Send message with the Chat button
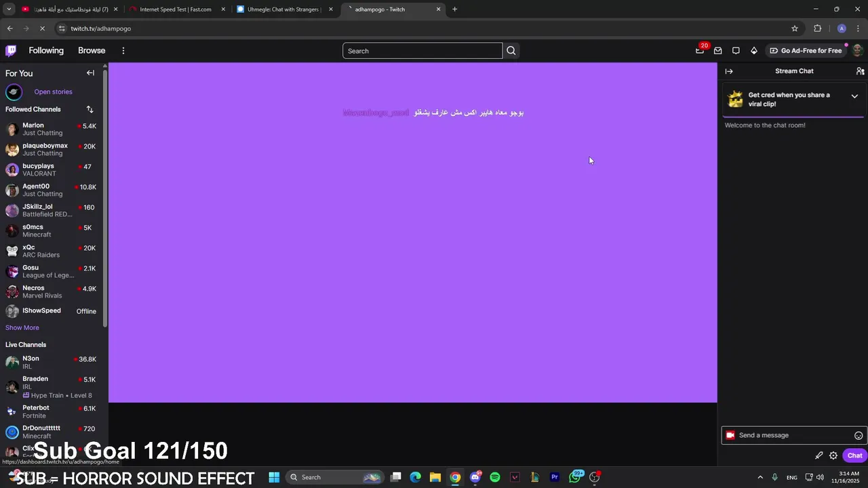Image resolution: width=868 pixels, height=488 pixels. coord(855,455)
